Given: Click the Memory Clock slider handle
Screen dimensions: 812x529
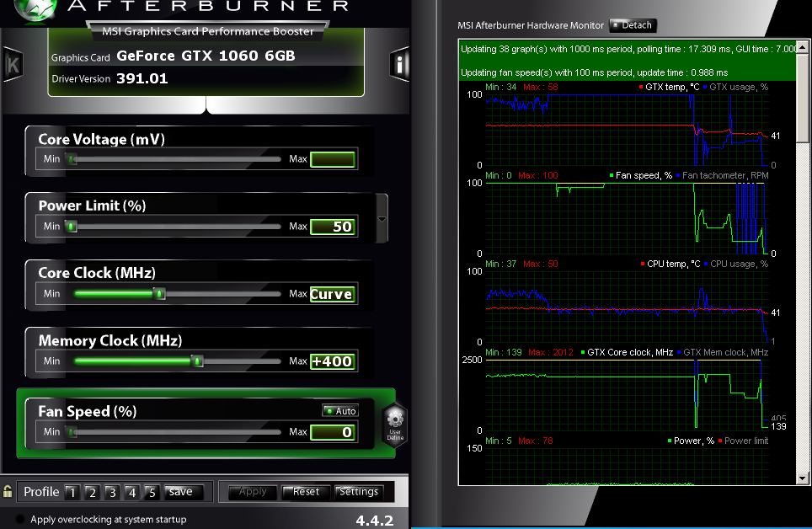Looking at the screenshot, I should pos(197,361).
